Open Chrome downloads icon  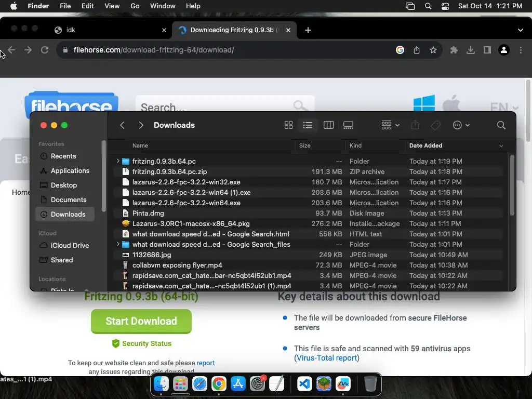[x=471, y=50]
